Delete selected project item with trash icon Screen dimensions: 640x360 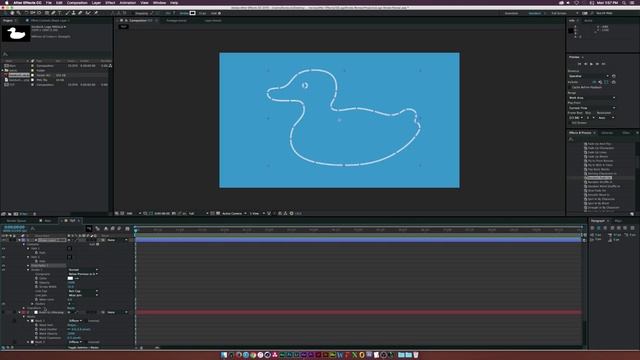tap(34, 213)
